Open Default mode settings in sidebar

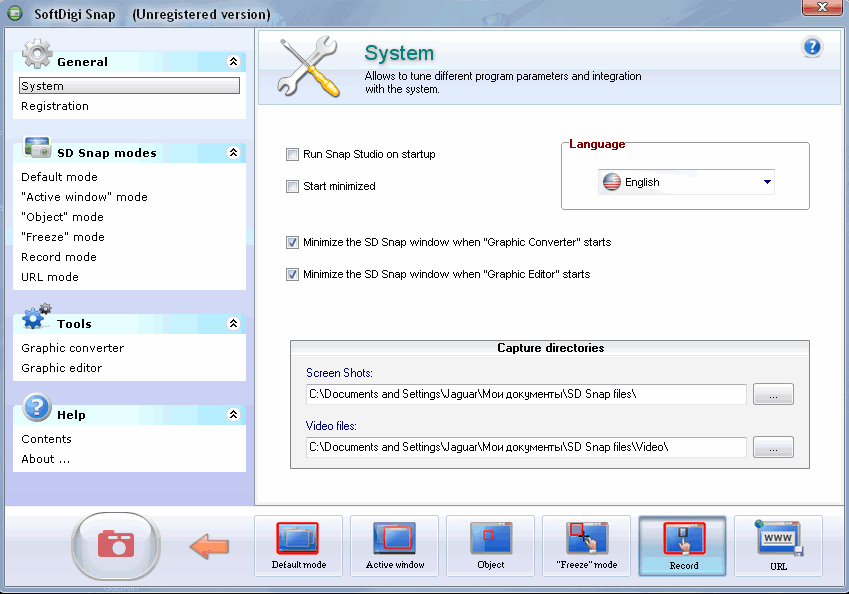(60, 177)
